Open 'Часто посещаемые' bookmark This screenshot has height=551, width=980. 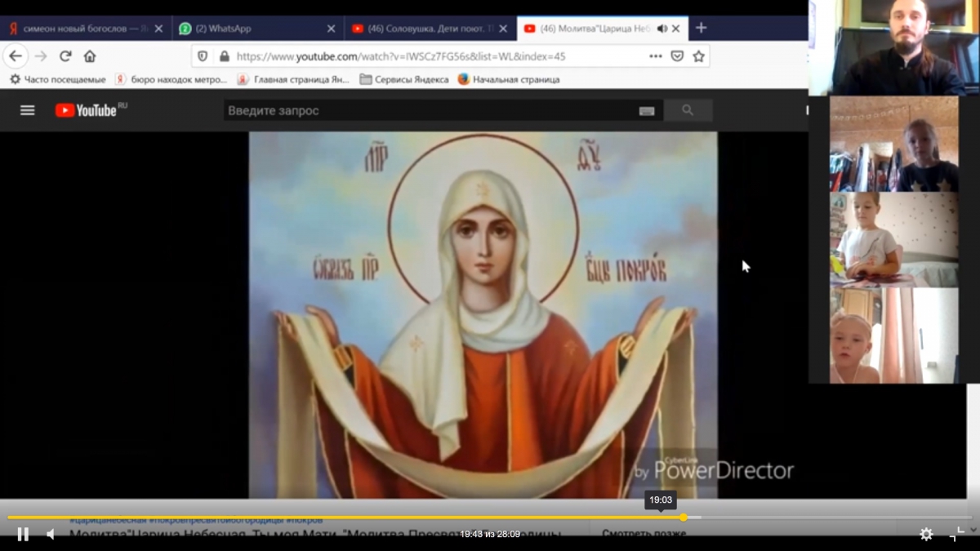[x=58, y=79]
